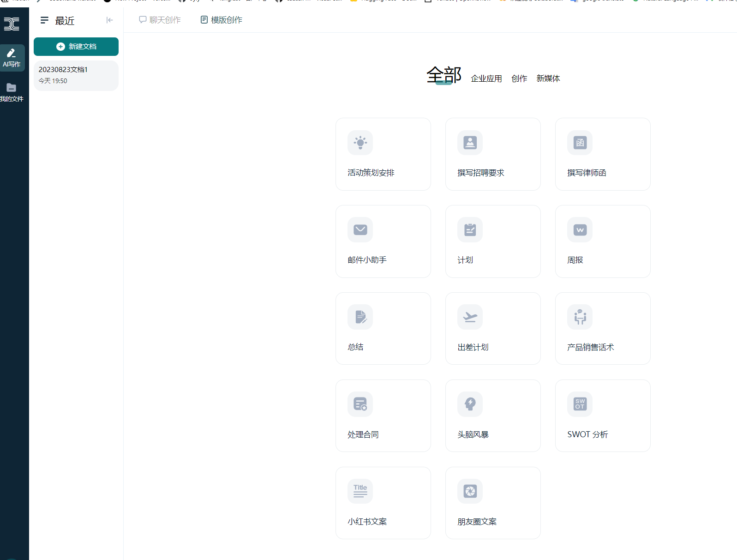Select the 创作 category filter
737x560 pixels.
click(519, 78)
